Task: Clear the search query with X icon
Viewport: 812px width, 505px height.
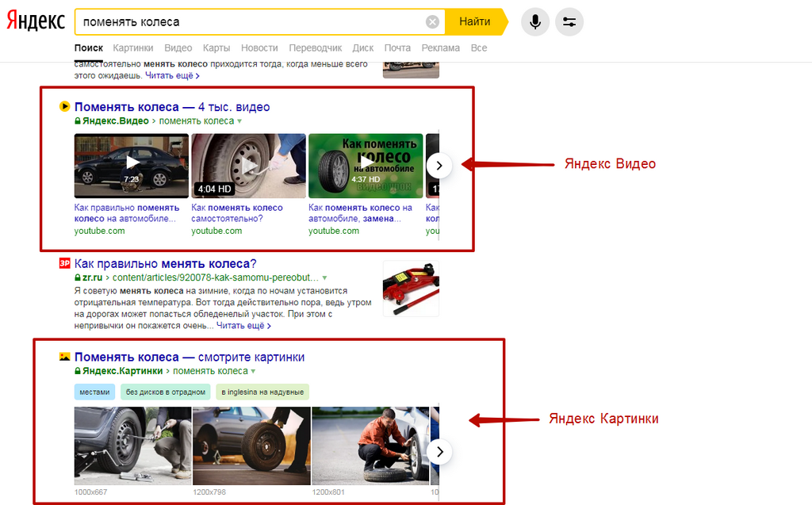Action: (432, 21)
